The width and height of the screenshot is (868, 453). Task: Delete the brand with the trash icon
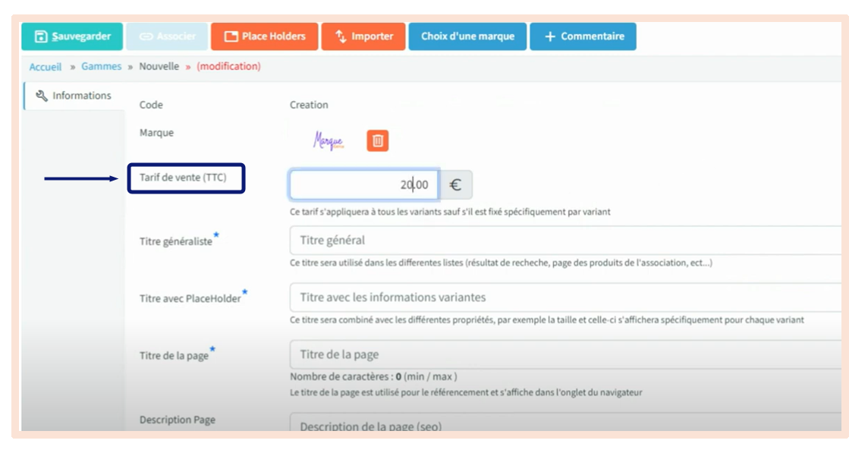[x=378, y=140]
